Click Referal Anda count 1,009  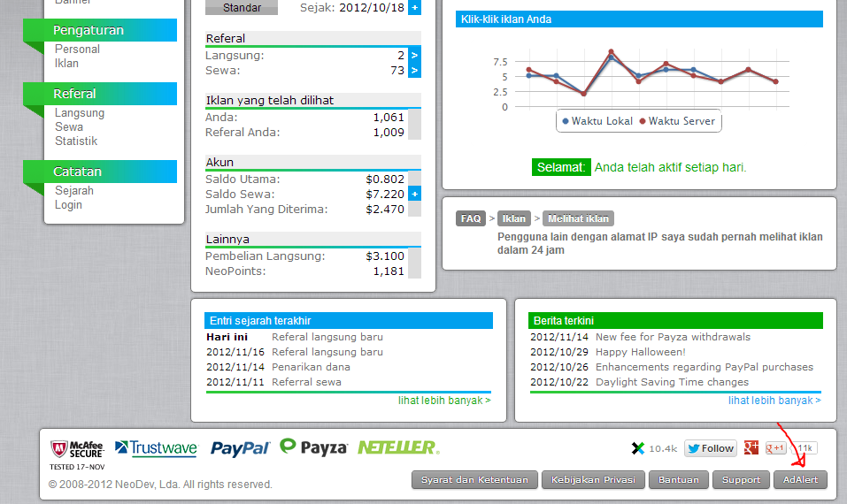(389, 133)
